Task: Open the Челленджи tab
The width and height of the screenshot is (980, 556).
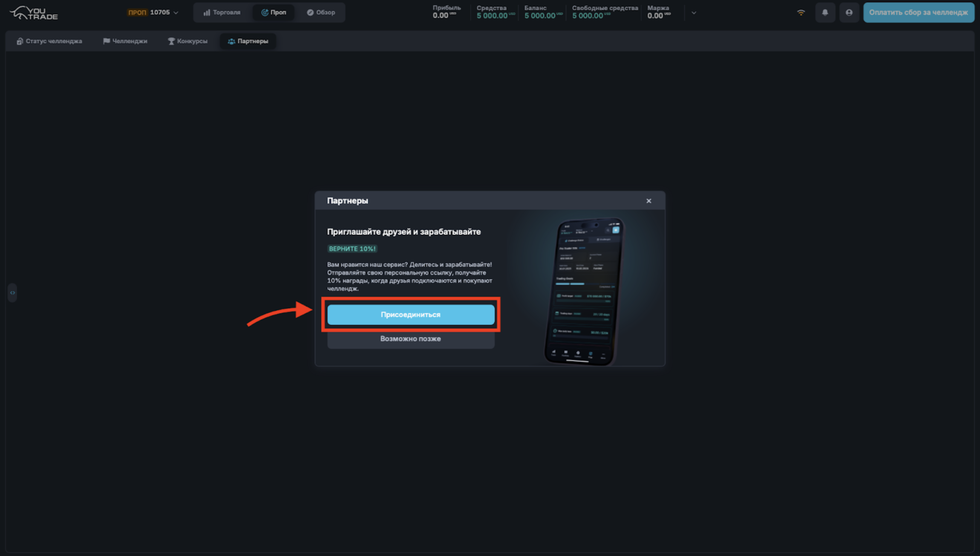Action: pos(125,41)
